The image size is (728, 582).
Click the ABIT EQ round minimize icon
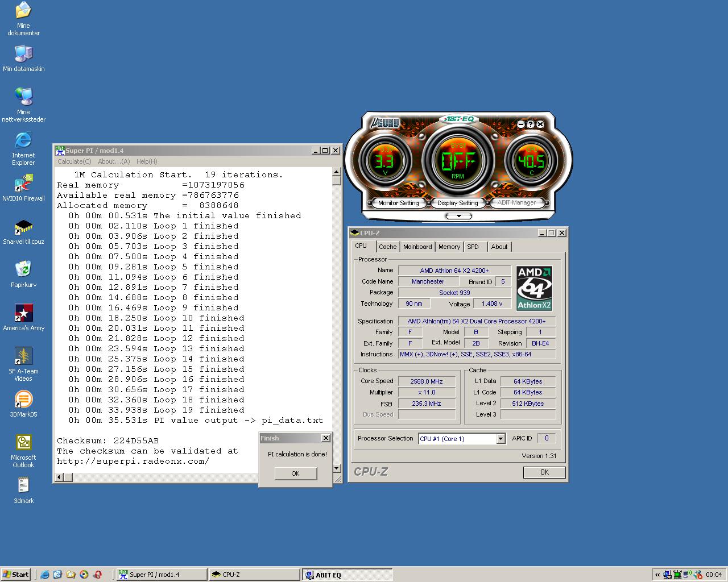[x=521, y=124]
